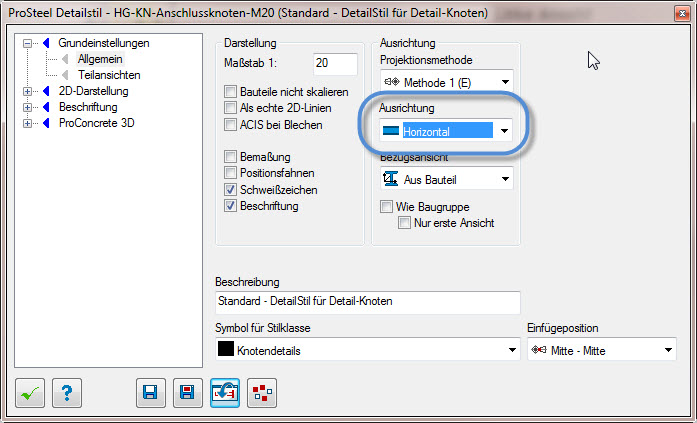Click blue arrow icon next to Beschriftung node
The height and width of the screenshot is (423, 697).
pyautogui.click(x=46, y=107)
